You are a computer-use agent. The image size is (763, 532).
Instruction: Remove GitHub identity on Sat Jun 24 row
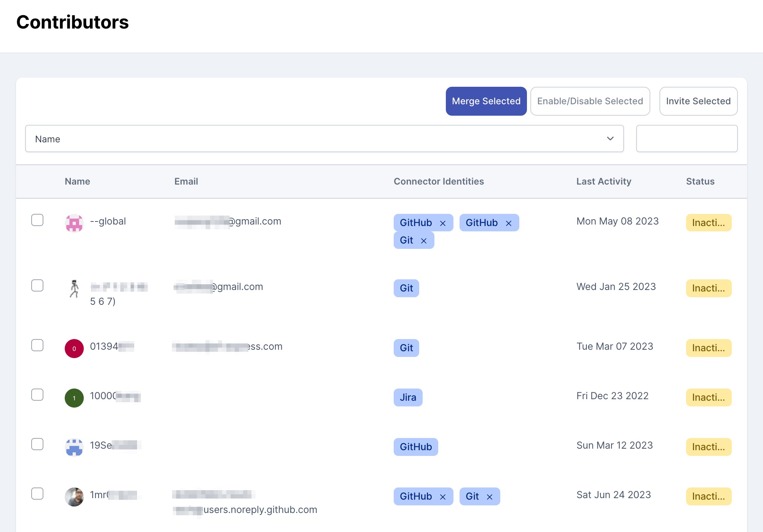[443, 497]
